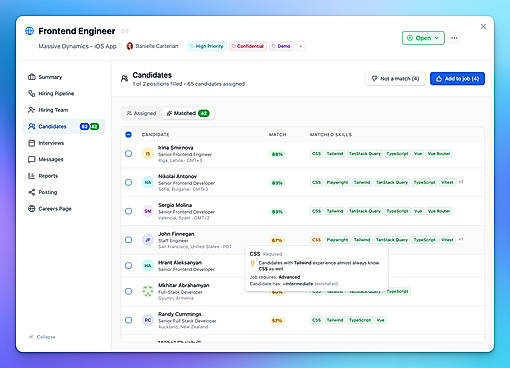Click the green 42 badge in sidebar
The height and width of the screenshot is (368, 510).
click(94, 126)
